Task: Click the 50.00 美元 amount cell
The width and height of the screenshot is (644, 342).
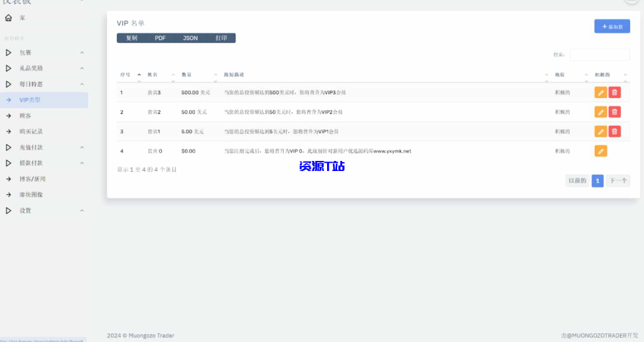Action: pyautogui.click(x=194, y=112)
